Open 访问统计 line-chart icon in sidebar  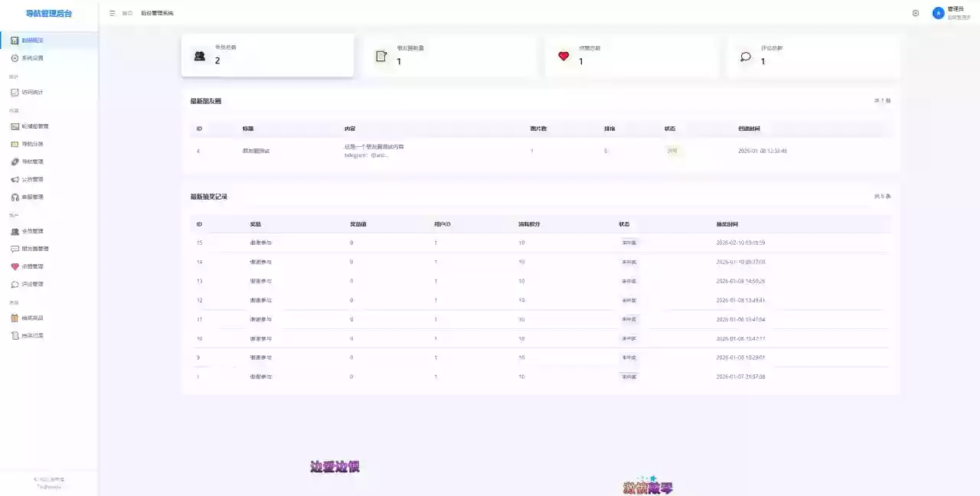(x=15, y=93)
